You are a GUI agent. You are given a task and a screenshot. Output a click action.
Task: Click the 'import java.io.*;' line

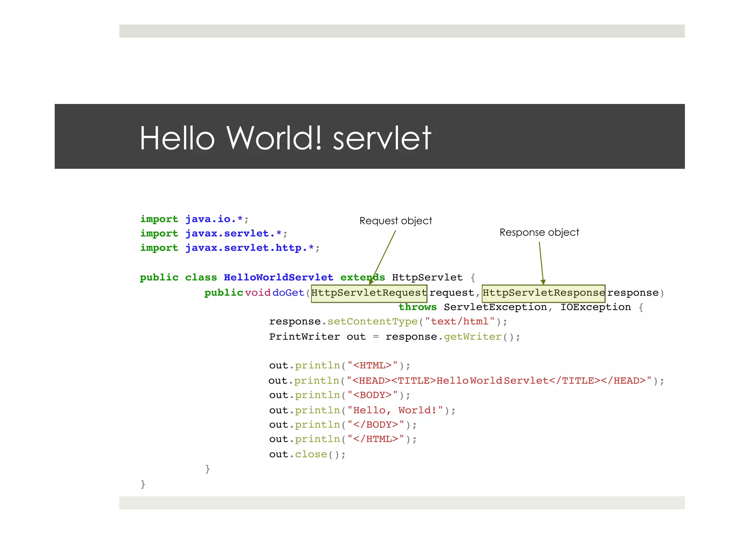pos(195,219)
